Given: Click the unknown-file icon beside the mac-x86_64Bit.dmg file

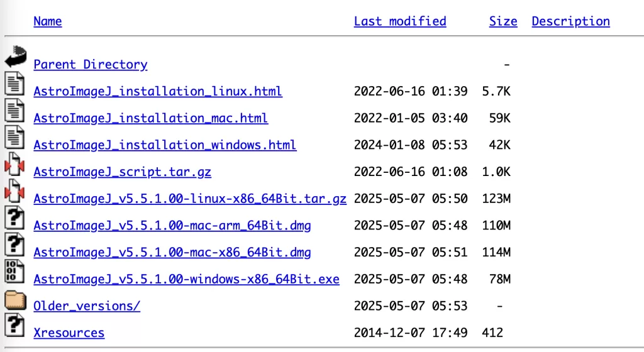Looking at the screenshot, I should point(14,246).
